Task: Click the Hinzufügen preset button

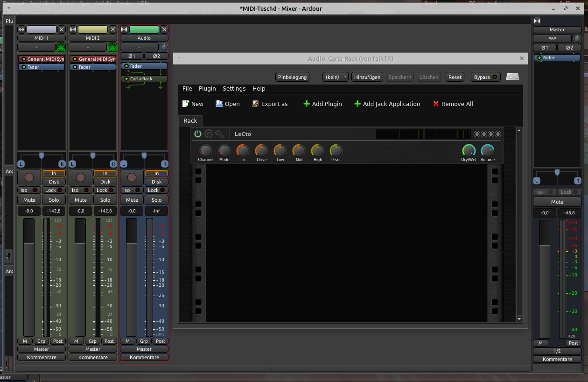Action: (x=368, y=77)
